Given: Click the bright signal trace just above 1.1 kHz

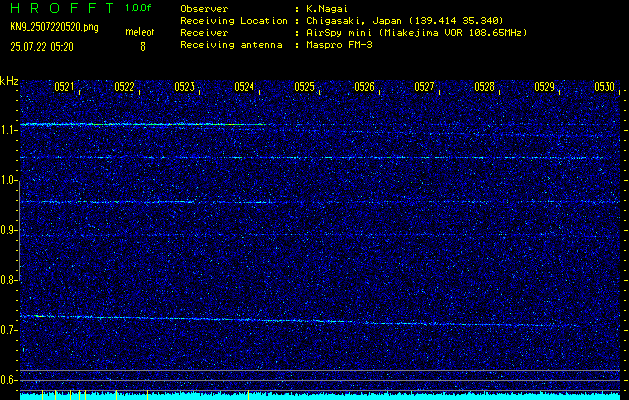Looking at the screenshot, I should click(144, 125).
